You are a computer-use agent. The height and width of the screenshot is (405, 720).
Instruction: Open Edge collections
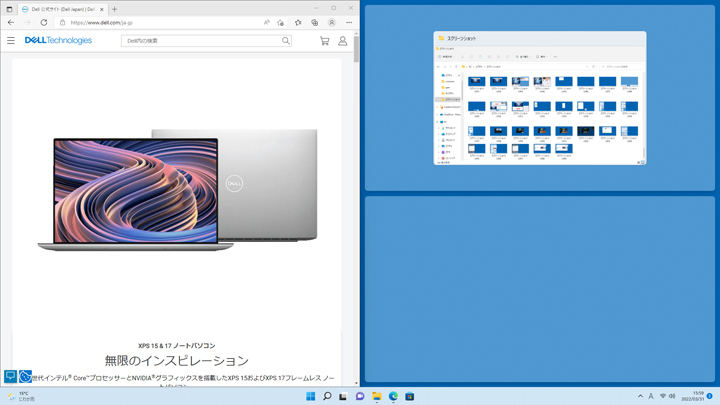[x=315, y=22]
